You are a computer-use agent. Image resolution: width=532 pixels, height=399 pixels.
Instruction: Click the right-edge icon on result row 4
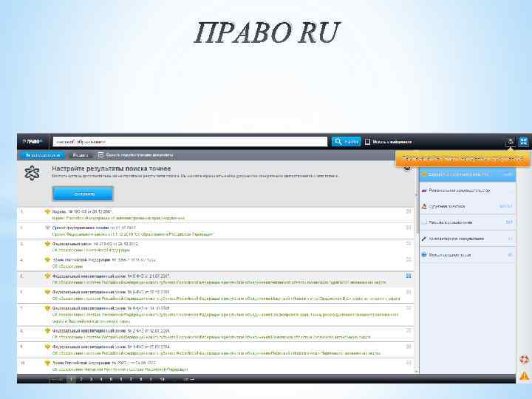click(x=409, y=259)
